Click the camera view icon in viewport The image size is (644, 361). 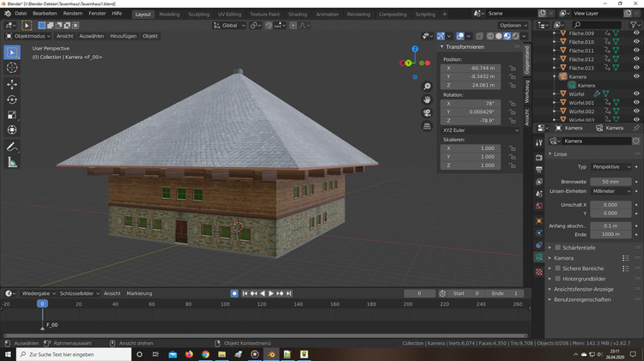pyautogui.click(x=427, y=113)
